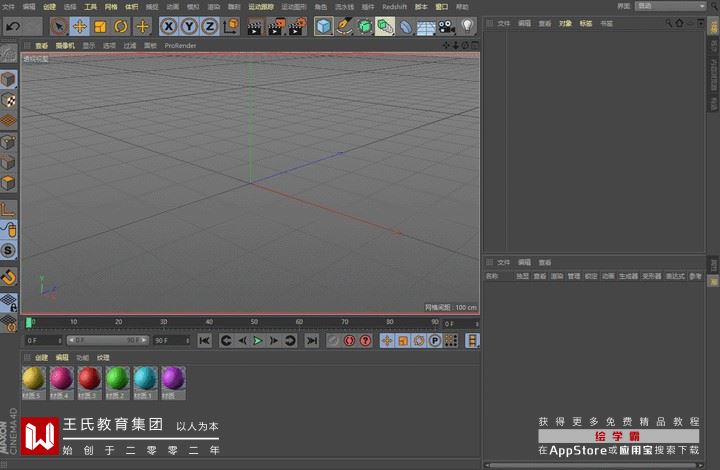Open the Redshift menu
Viewport: 720px width, 470px height.
pyautogui.click(x=394, y=6)
